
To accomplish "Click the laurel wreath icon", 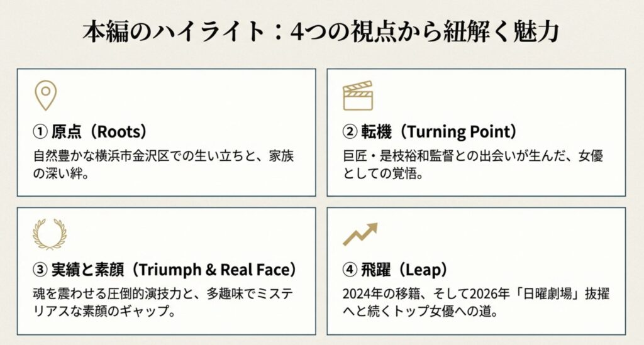I will tap(49, 234).
